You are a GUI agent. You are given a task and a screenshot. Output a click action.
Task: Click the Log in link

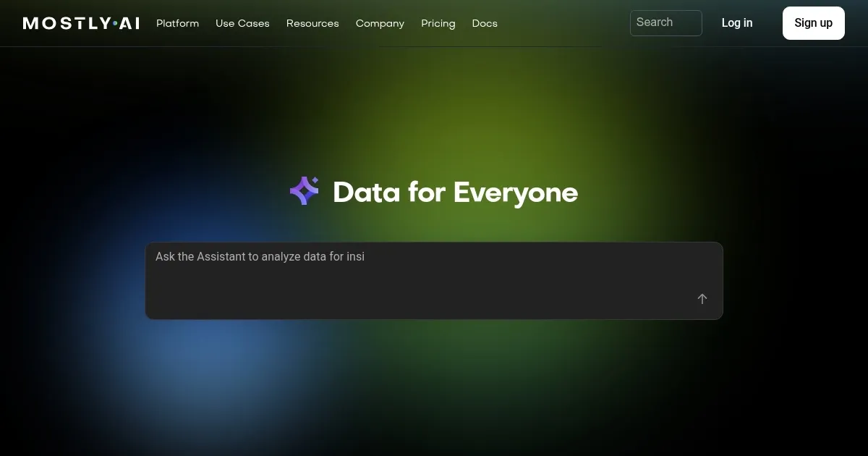pyautogui.click(x=737, y=23)
